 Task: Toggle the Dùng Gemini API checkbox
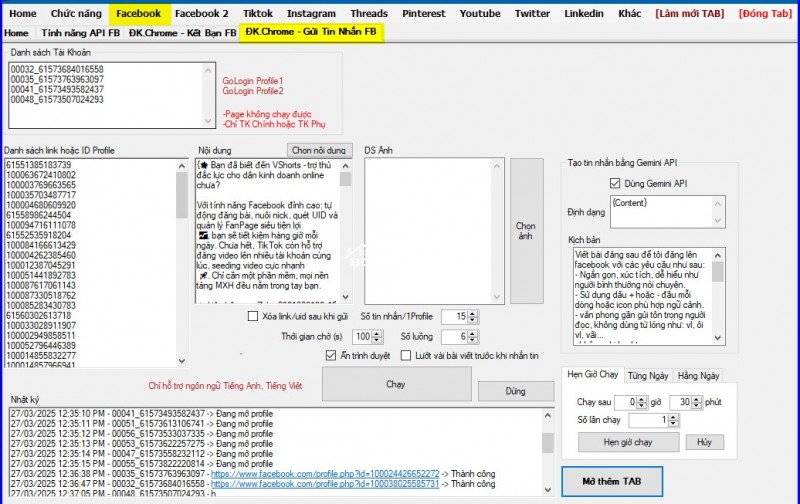[615, 183]
